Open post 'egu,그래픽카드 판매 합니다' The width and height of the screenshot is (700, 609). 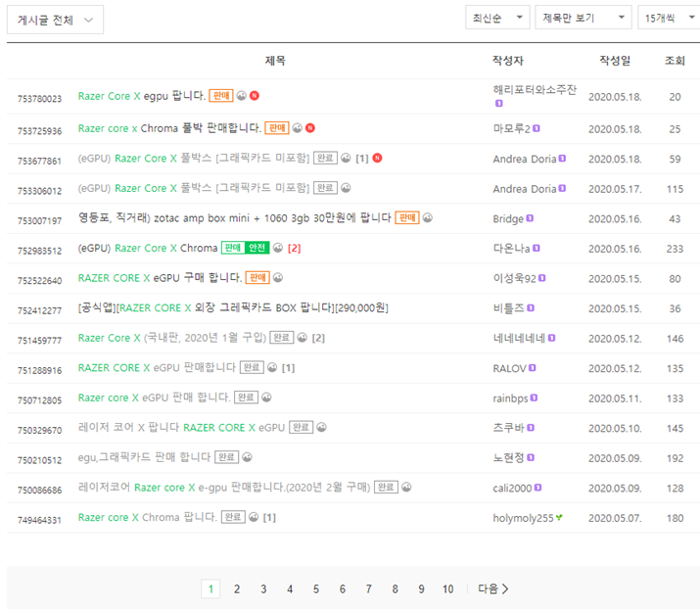tap(144, 457)
